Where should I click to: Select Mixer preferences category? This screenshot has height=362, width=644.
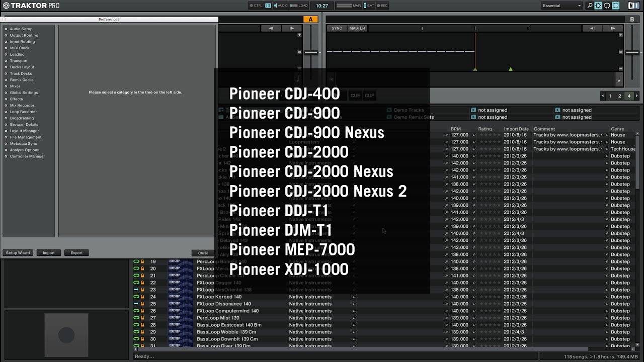coord(15,86)
